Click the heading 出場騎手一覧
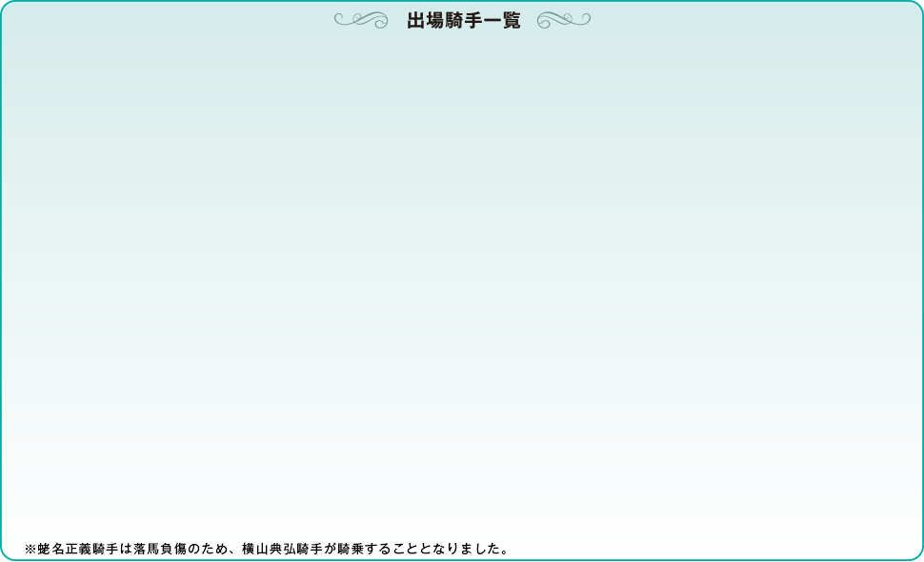Viewport: 924px width, 562px height. coord(463,21)
